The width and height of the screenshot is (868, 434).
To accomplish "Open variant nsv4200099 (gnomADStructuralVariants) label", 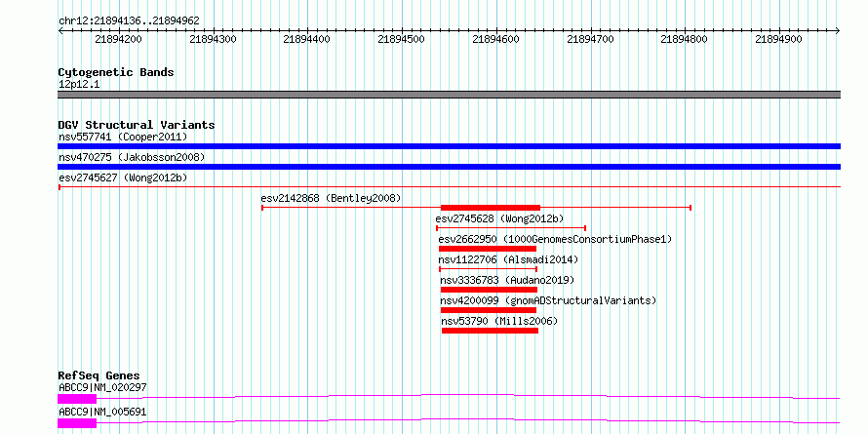I will point(548,300).
